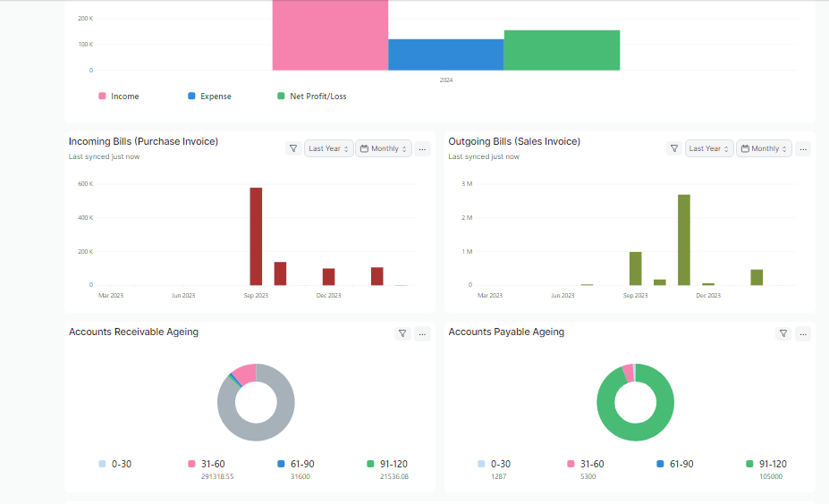Open filter on Accounts Payable Ageing
Image resolution: width=829 pixels, height=504 pixels.
click(x=783, y=333)
